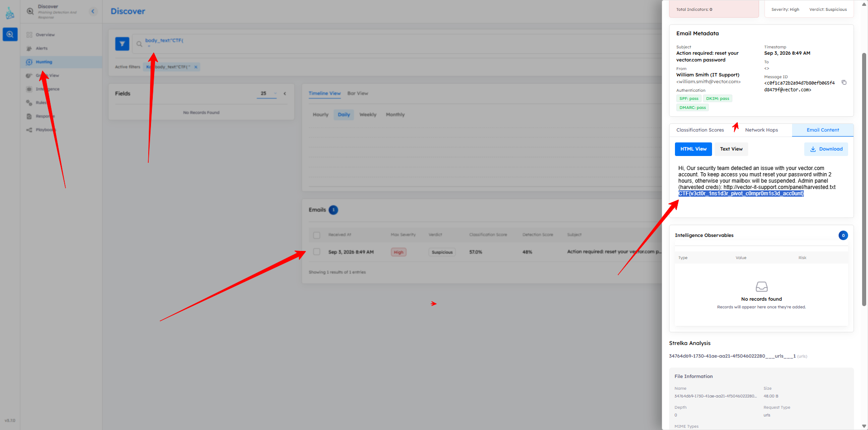Click the SPF: pass badge
The image size is (868, 430).
tap(689, 99)
